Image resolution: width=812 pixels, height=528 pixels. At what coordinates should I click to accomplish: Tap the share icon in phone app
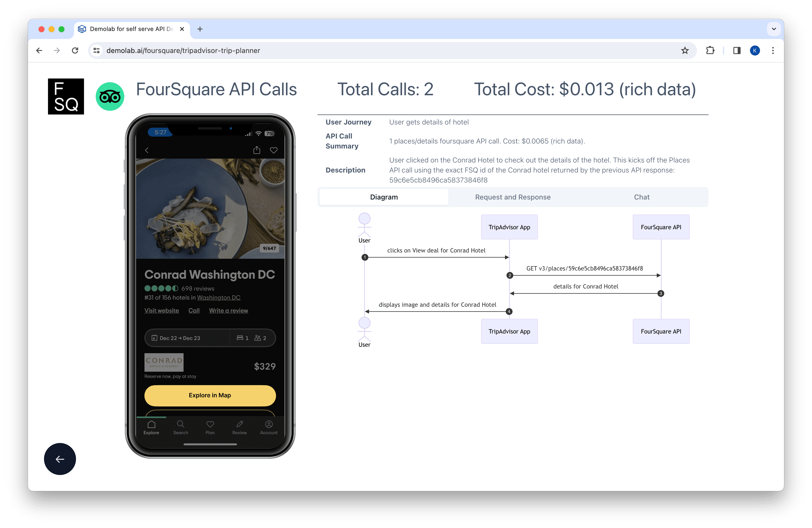[256, 150]
